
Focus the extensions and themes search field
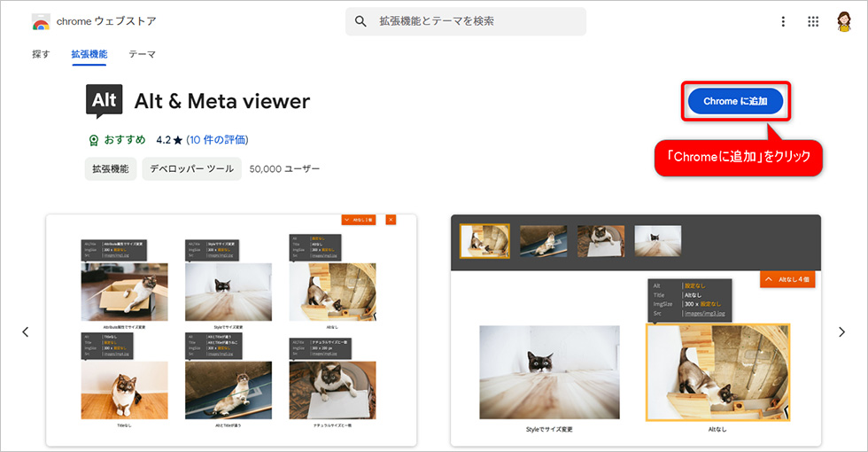click(x=466, y=21)
